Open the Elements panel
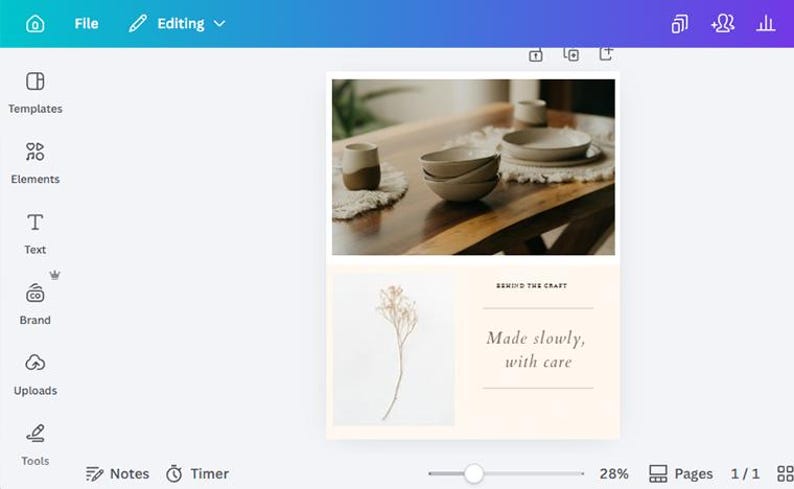The height and width of the screenshot is (489, 794). click(x=35, y=164)
